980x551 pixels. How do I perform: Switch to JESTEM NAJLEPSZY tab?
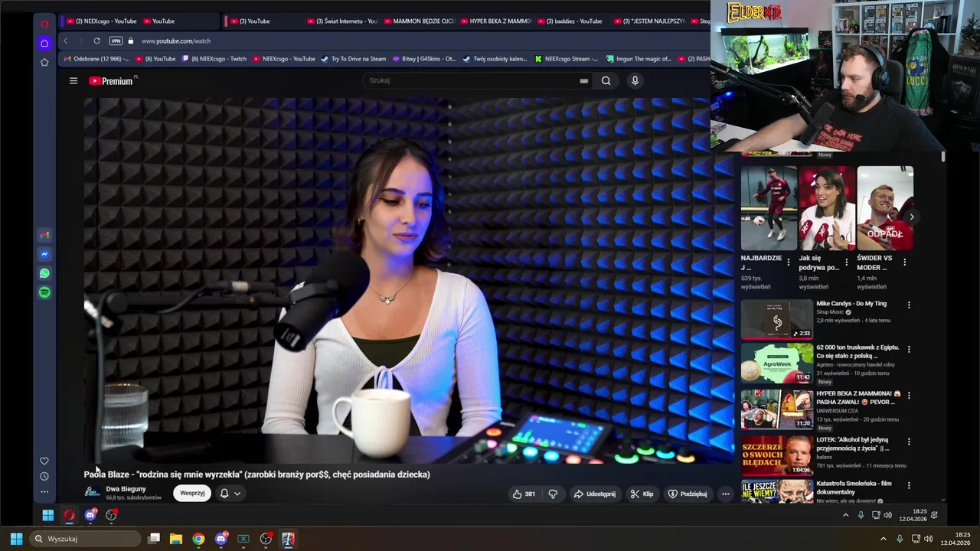[649, 21]
